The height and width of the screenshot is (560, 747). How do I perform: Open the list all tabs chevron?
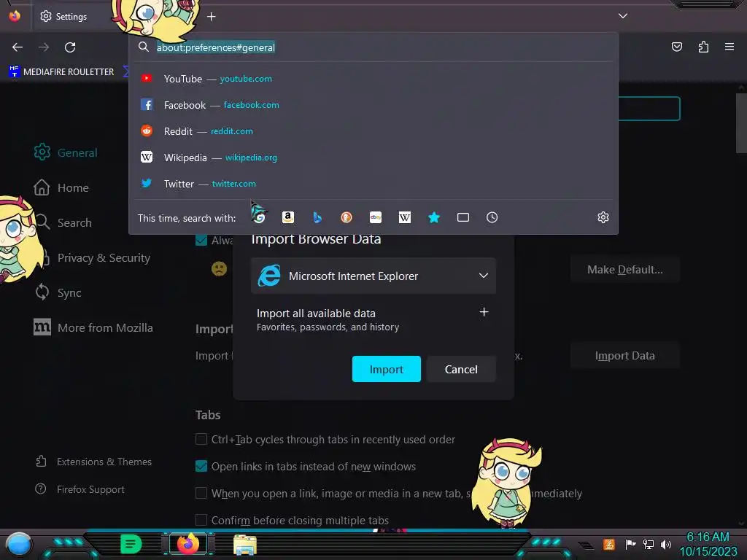[x=623, y=16]
